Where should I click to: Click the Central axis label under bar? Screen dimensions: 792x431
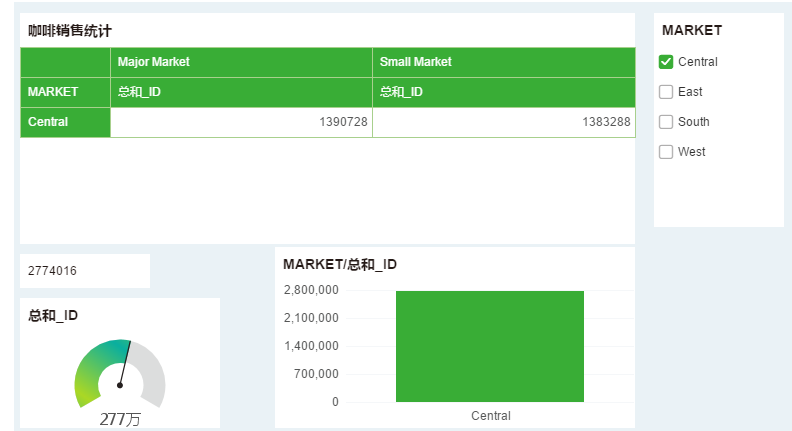coord(490,416)
